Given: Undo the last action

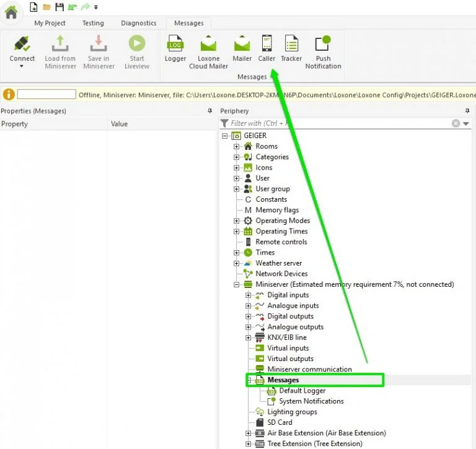Looking at the screenshot, I should 73,7.
